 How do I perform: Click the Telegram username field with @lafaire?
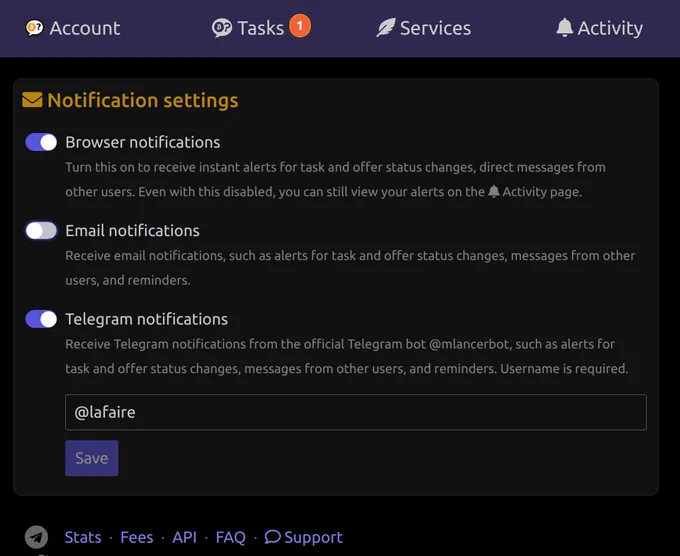click(356, 412)
